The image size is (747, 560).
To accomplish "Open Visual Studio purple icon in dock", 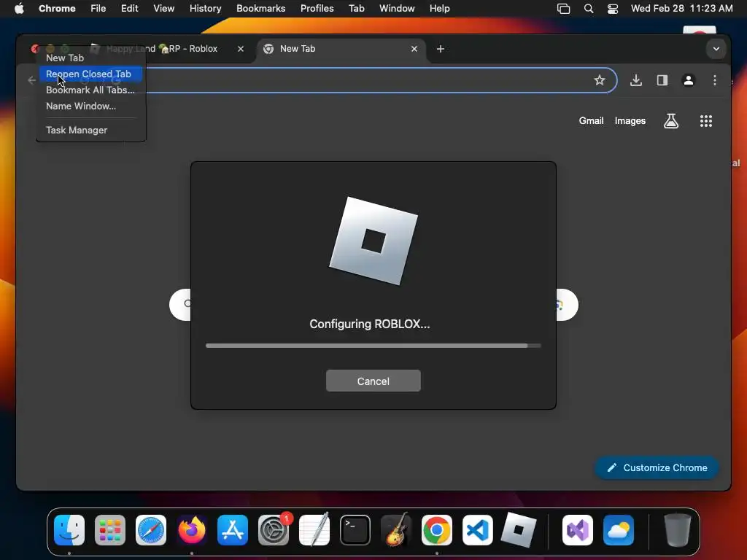I will pyautogui.click(x=578, y=530).
